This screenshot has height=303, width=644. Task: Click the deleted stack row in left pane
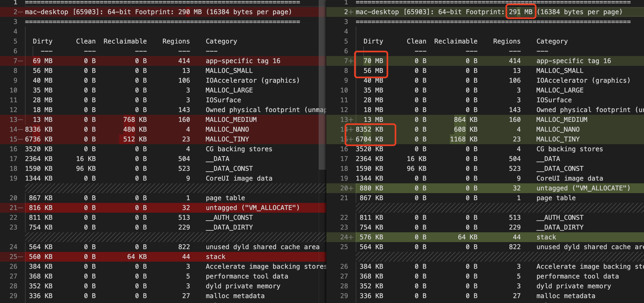[215, 257]
